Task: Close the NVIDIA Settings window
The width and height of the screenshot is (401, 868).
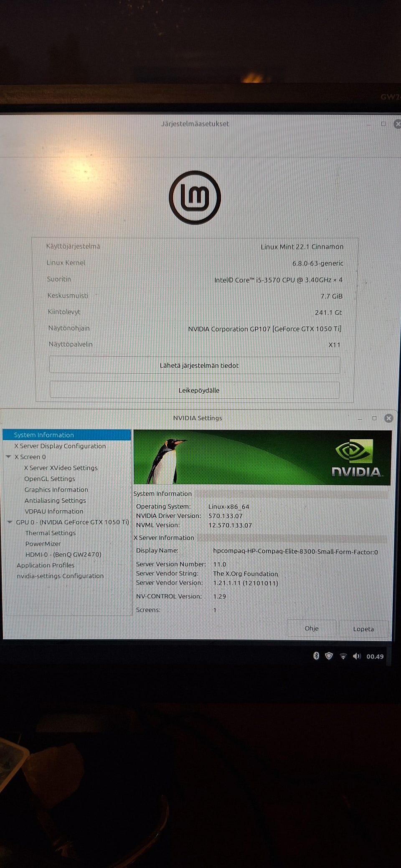Action: [388, 418]
